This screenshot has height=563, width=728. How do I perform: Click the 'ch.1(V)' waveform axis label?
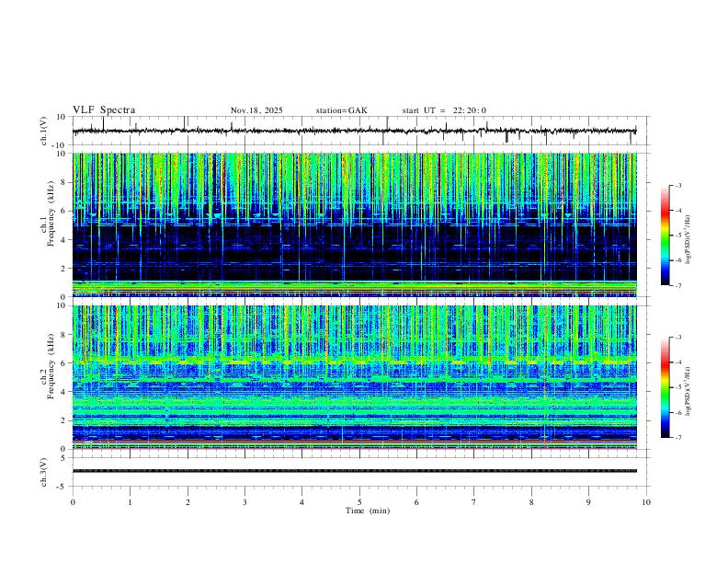44,131
